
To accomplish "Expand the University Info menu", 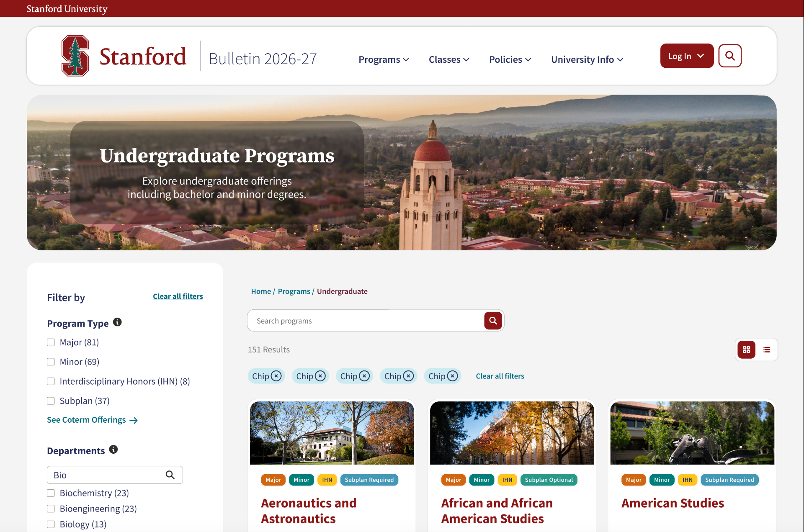I will pos(587,59).
